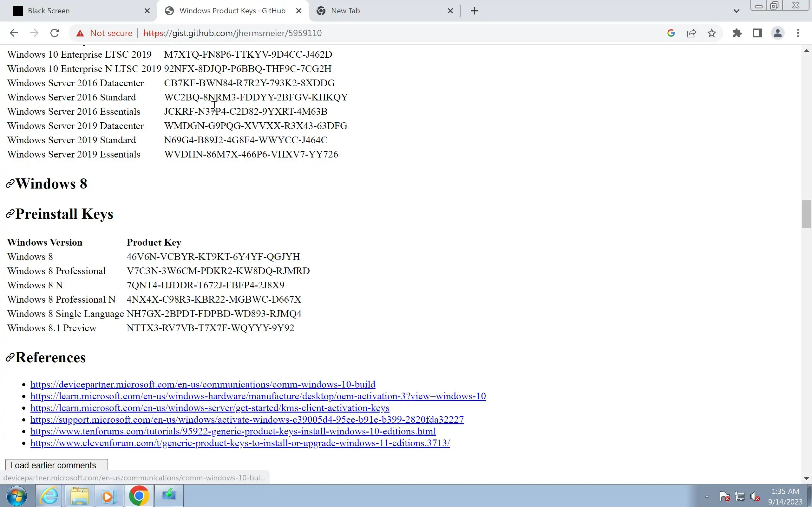812x507 pixels.
Task: Open Internet Explorer from taskbar
Action: [49, 496]
